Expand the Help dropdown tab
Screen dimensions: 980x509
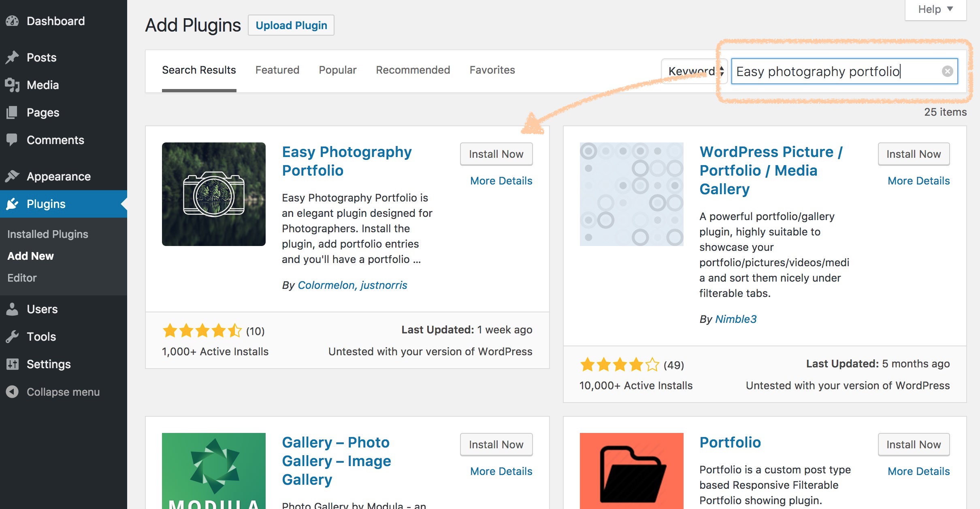pyautogui.click(x=936, y=9)
